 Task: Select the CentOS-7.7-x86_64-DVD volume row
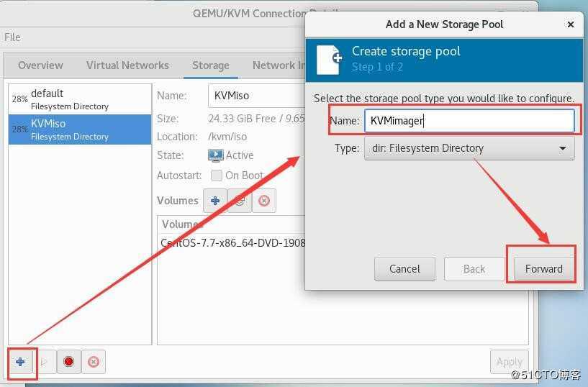pyautogui.click(x=231, y=242)
